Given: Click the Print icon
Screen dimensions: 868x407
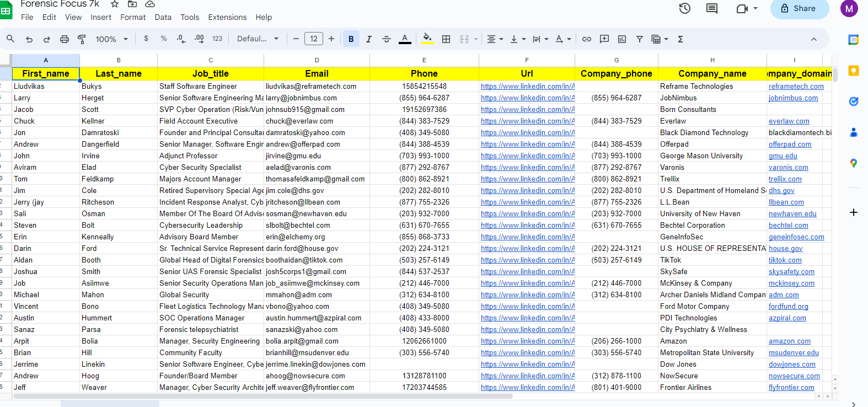Looking at the screenshot, I should pyautogui.click(x=65, y=39).
